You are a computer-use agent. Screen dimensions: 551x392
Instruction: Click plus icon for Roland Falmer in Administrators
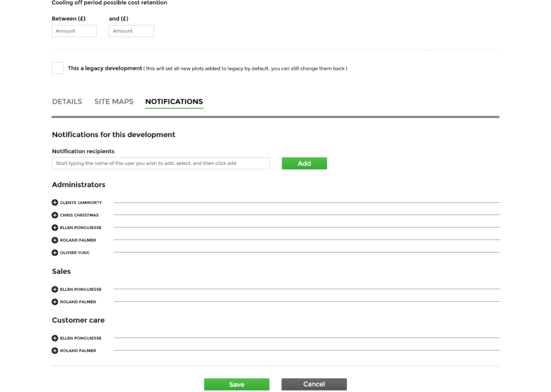[55, 240]
